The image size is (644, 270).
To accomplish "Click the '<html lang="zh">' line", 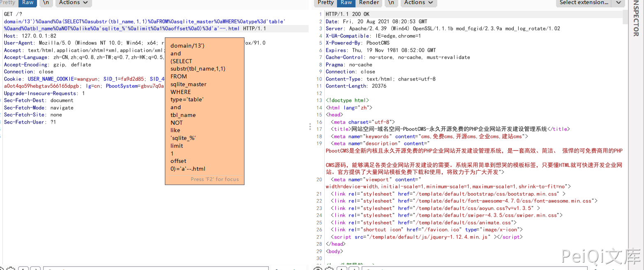I will (x=349, y=108).
